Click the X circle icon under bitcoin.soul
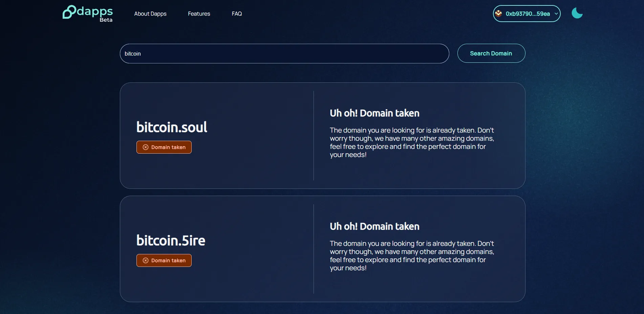The width and height of the screenshot is (644, 314). coord(146,147)
